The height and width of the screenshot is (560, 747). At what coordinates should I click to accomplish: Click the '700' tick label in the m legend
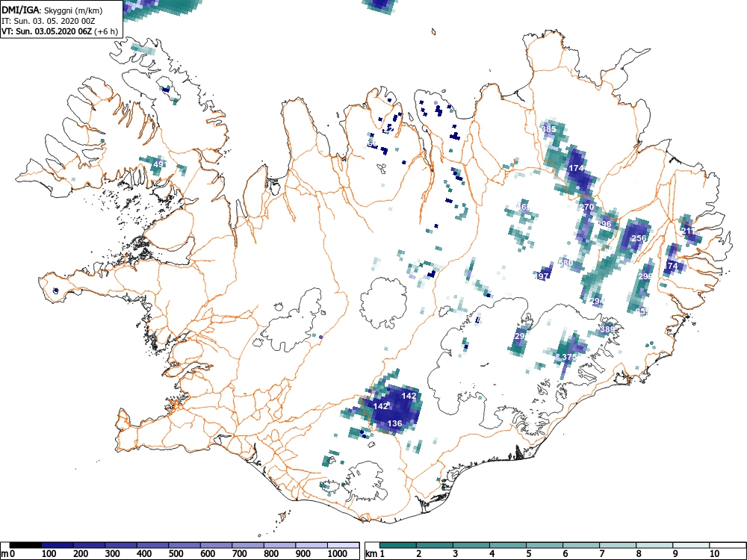point(240,554)
